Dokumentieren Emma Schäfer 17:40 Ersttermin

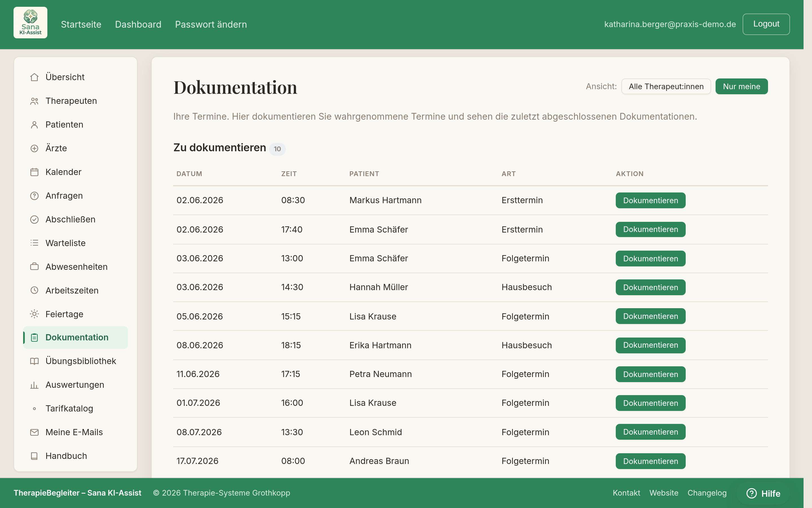pos(650,229)
